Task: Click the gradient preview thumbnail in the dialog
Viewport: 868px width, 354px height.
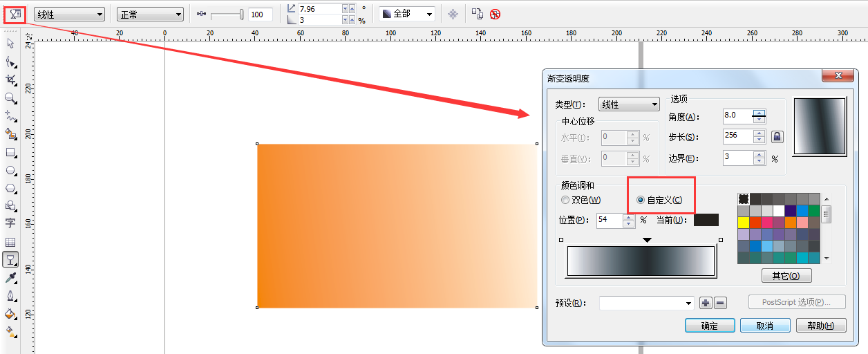Action: click(x=820, y=126)
